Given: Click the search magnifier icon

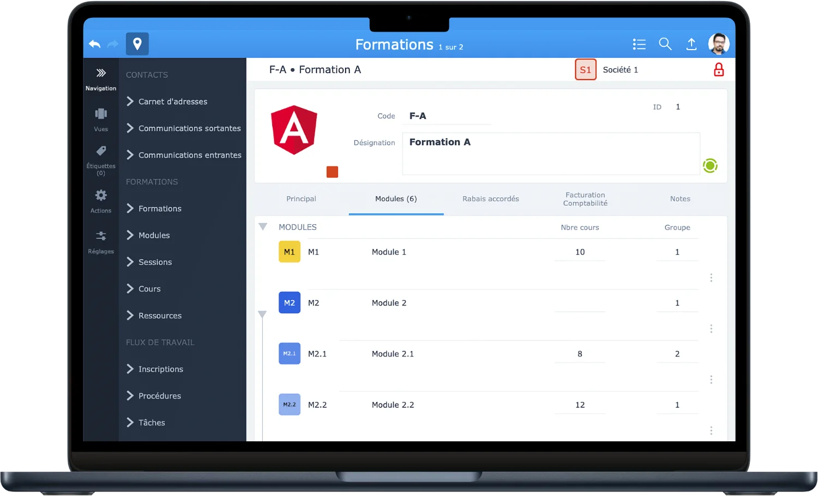Looking at the screenshot, I should pyautogui.click(x=665, y=44).
